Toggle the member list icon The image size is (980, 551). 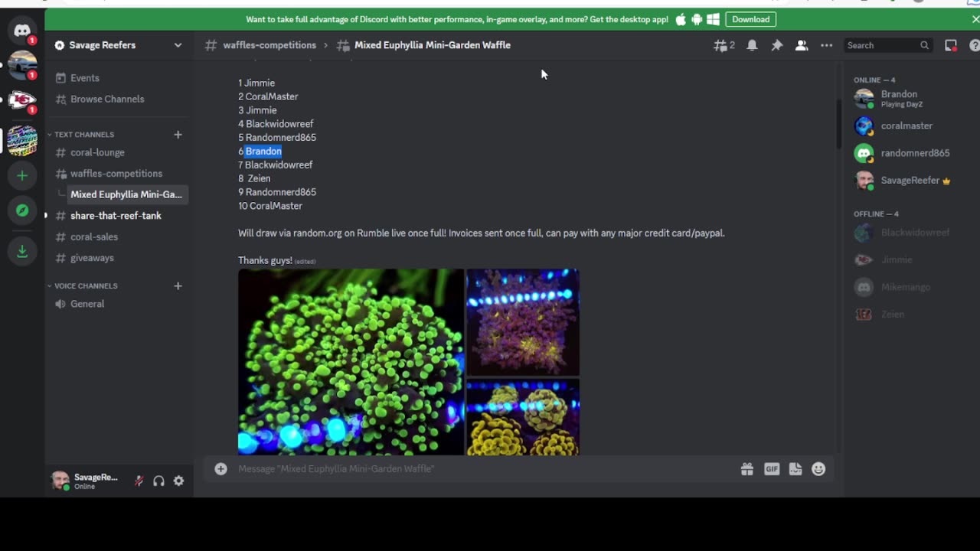pos(802,45)
